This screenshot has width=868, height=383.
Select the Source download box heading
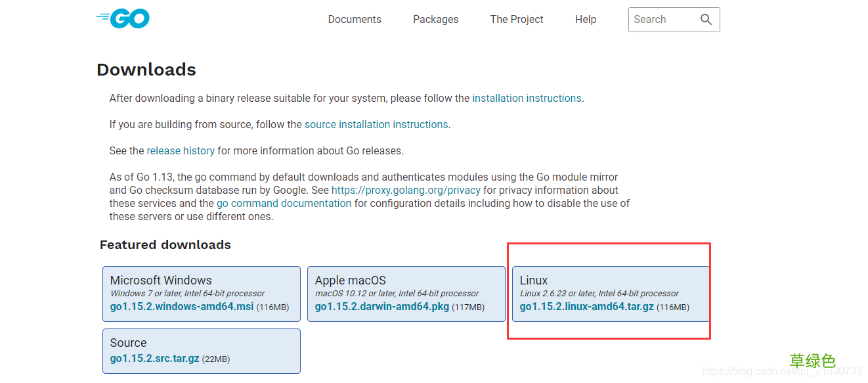pos(129,343)
